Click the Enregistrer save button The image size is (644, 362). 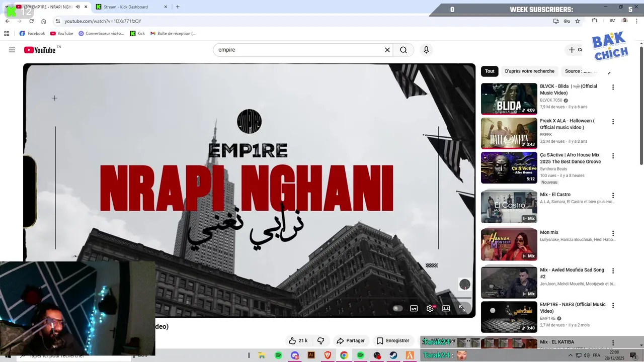click(x=393, y=340)
